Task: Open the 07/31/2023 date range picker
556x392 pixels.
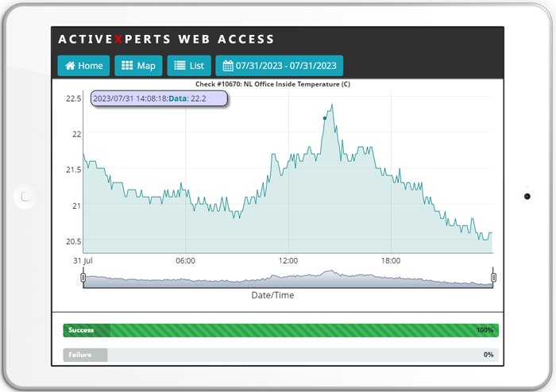Action: pos(280,66)
